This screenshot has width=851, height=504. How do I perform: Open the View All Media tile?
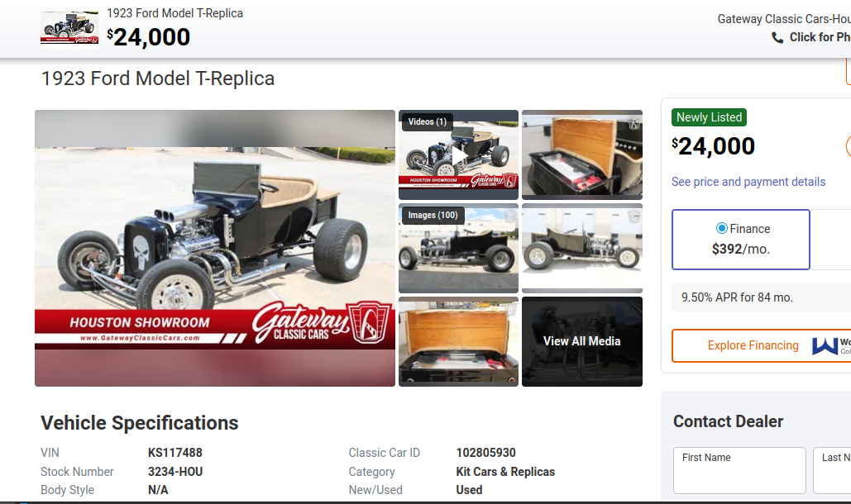[x=582, y=341]
